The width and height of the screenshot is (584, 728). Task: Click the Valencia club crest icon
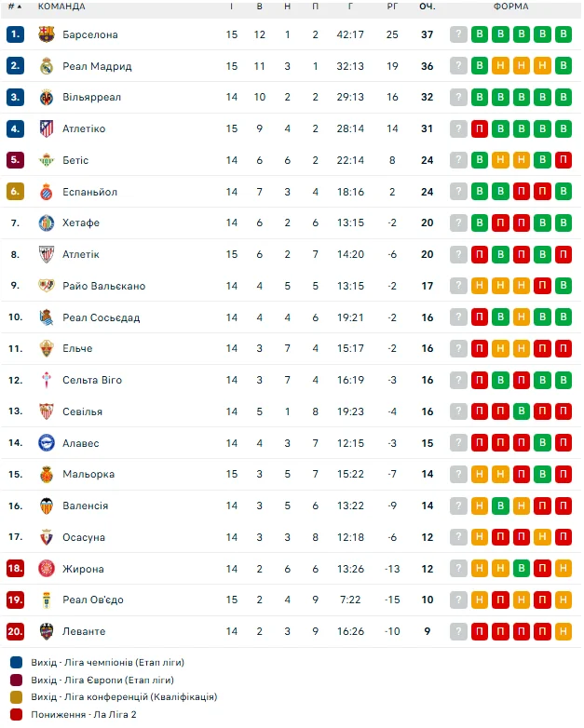(47, 506)
